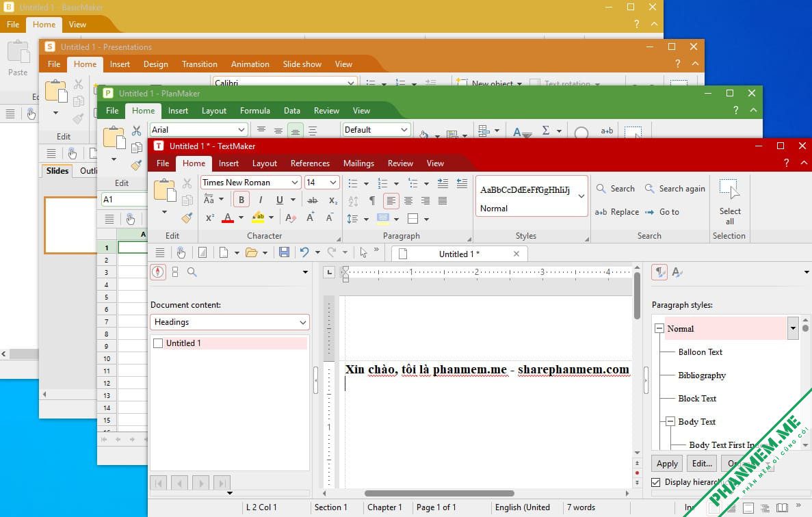Open the Default number format dropdown in PlanMaker

point(404,129)
